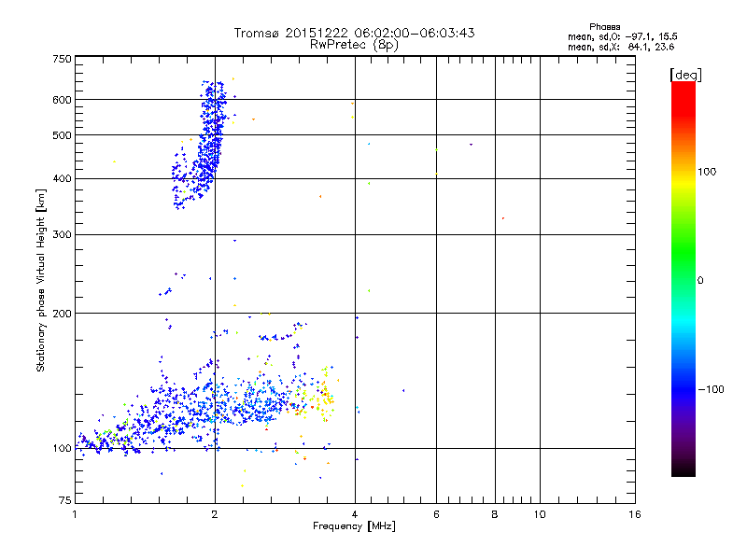Click the 'mean, sd,X: 84.1, 23.6' text

621,47
